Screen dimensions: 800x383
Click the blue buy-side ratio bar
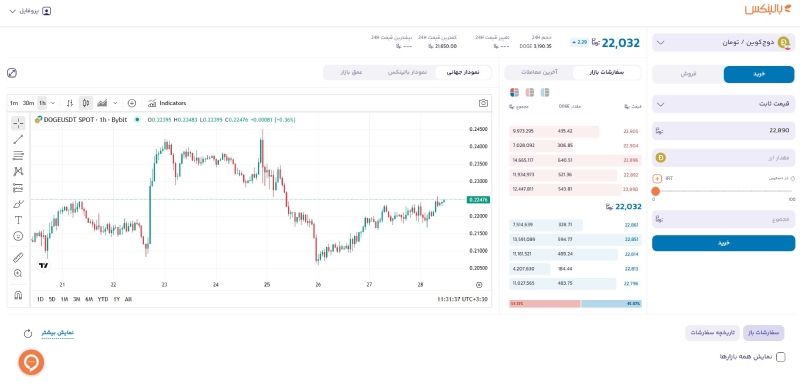(611, 303)
